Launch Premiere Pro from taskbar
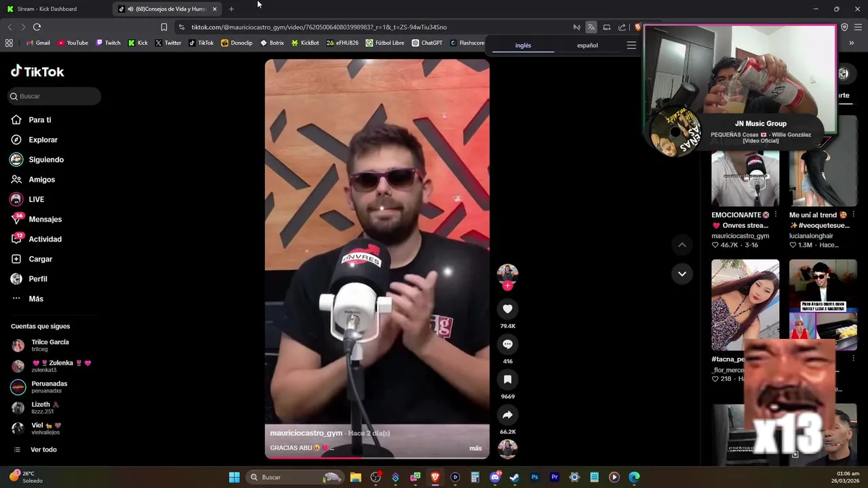868x488 pixels. click(x=554, y=477)
